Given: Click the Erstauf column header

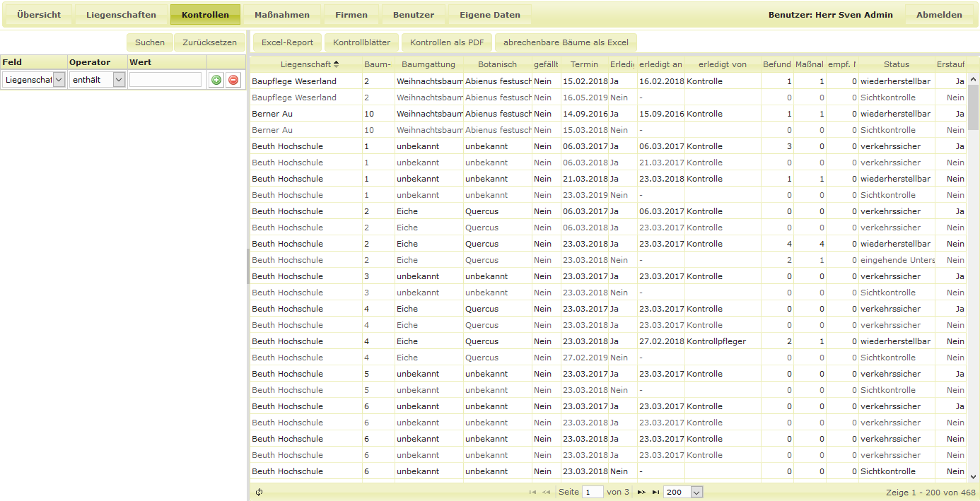Looking at the screenshot, I should [x=951, y=64].
